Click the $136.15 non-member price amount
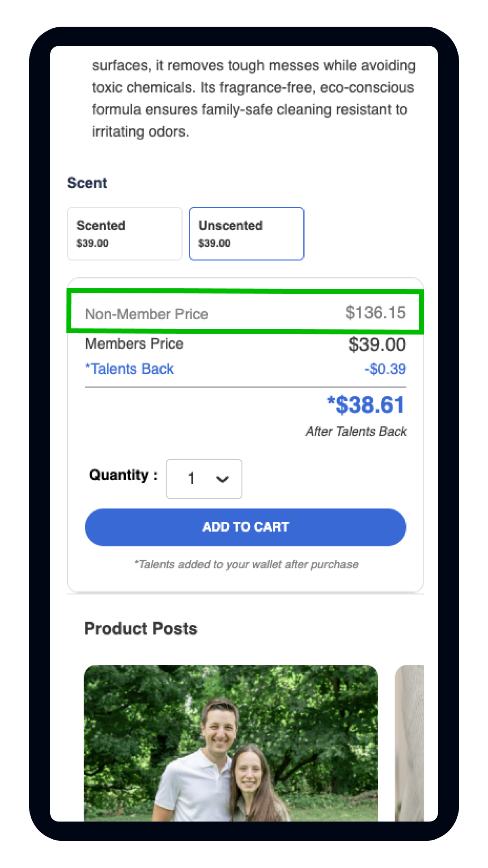Image resolution: width=488 pixels, height=868 pixels. [375, 312]
